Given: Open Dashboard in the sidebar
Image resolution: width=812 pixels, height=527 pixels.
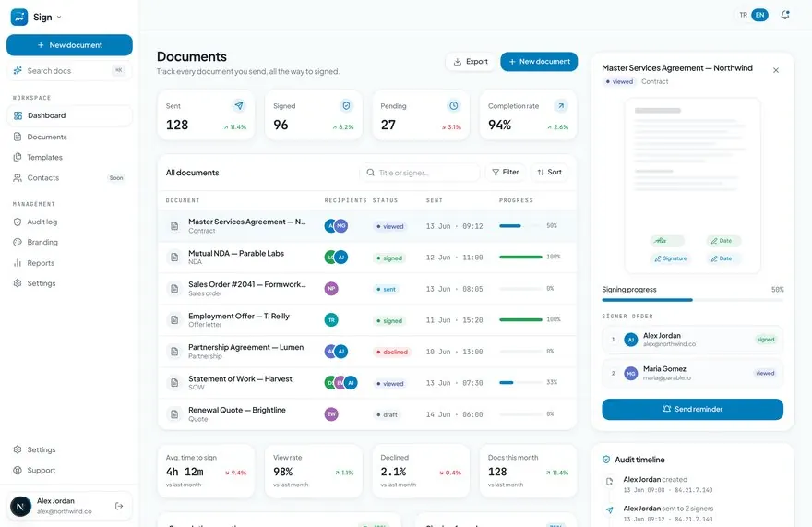Looking at the screenshot, I should [69, 115].
